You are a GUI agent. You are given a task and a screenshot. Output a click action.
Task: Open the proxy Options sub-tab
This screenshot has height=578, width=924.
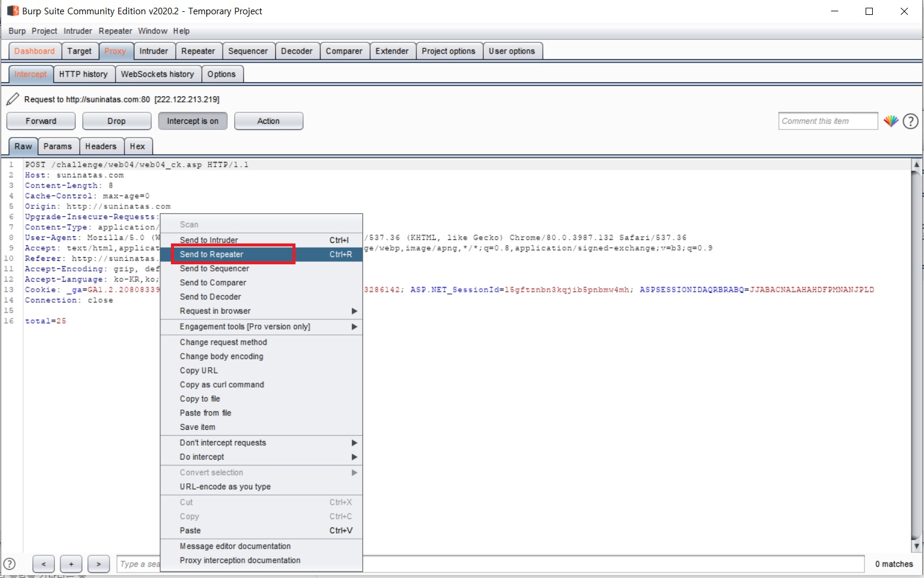pos(222,74)
